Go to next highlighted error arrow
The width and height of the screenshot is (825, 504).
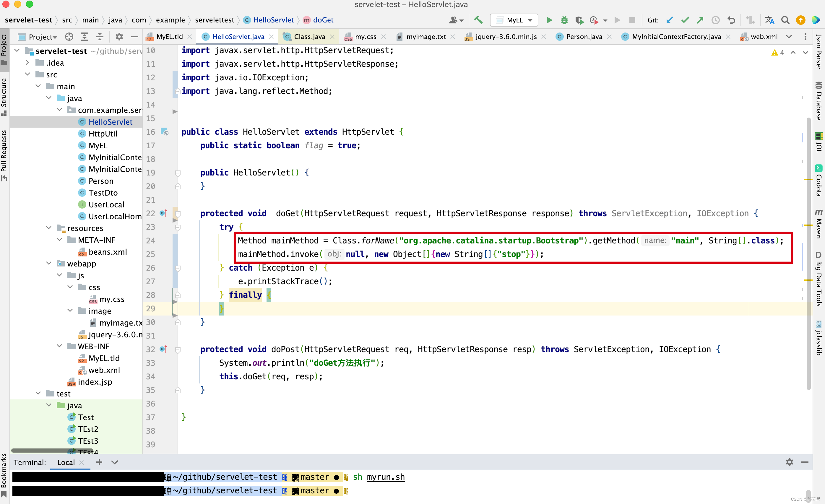pos(805,53)
